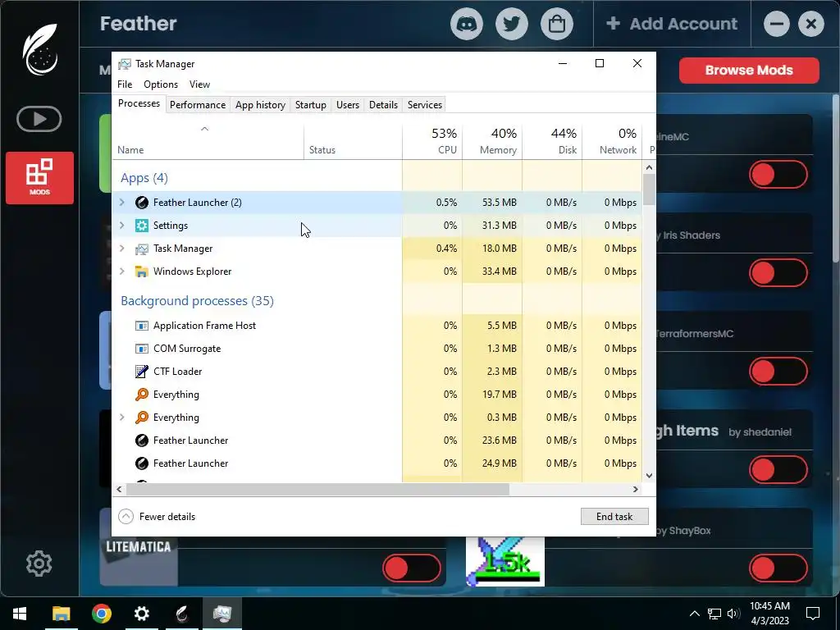Toggle the ShayBox mod switch
840x630 pixels.
coord(778,568)
